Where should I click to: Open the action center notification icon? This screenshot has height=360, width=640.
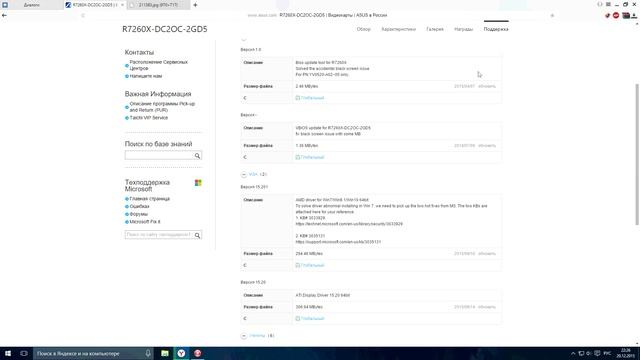[x=597, y=353]
